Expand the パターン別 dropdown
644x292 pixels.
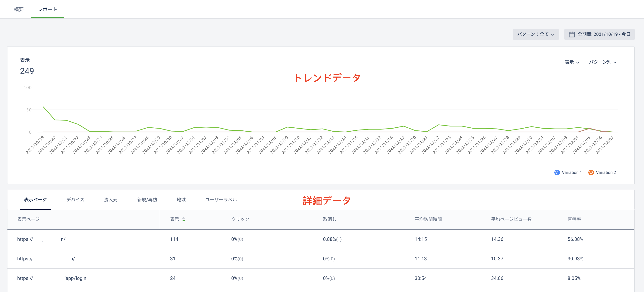click(x=603, y=62)
